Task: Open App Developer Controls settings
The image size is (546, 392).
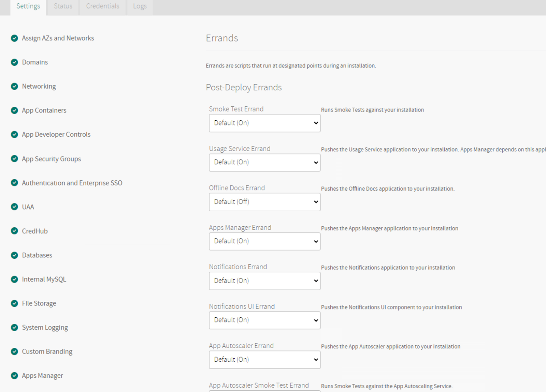Action: (56, 134)
